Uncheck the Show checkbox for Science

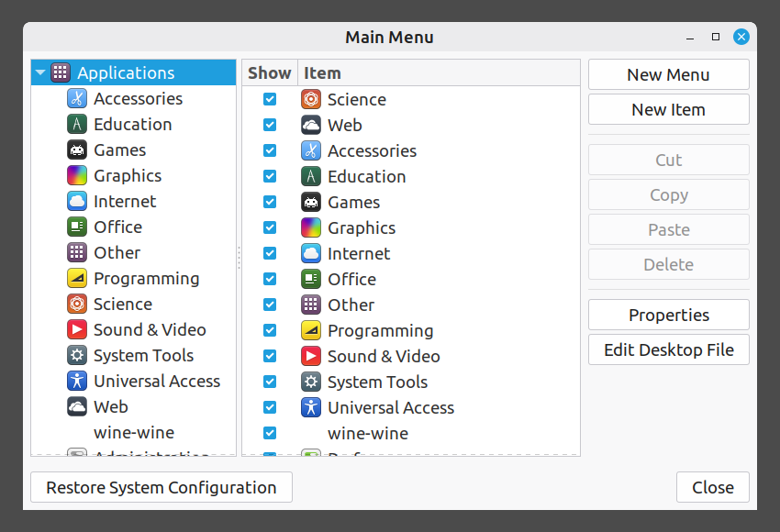[270, 100]
